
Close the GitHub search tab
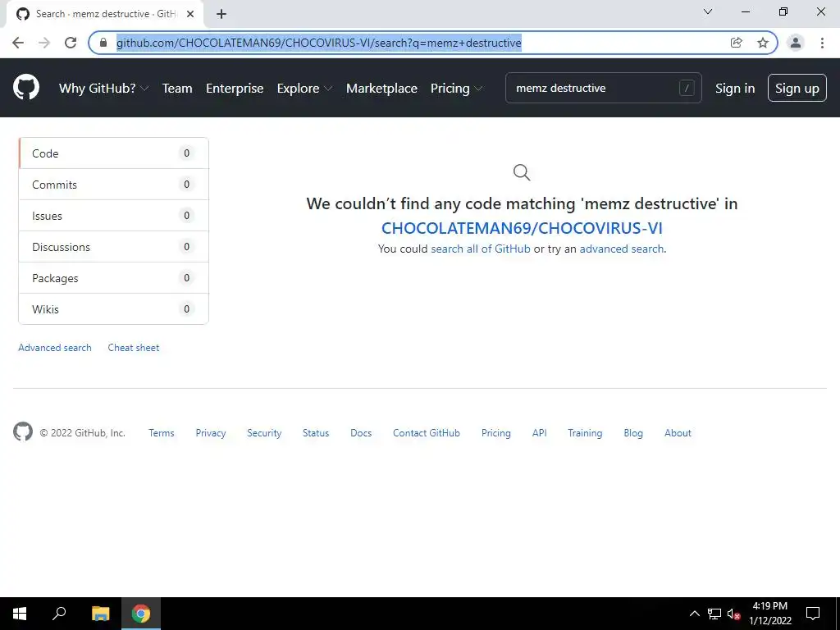(x=190, y=14)
